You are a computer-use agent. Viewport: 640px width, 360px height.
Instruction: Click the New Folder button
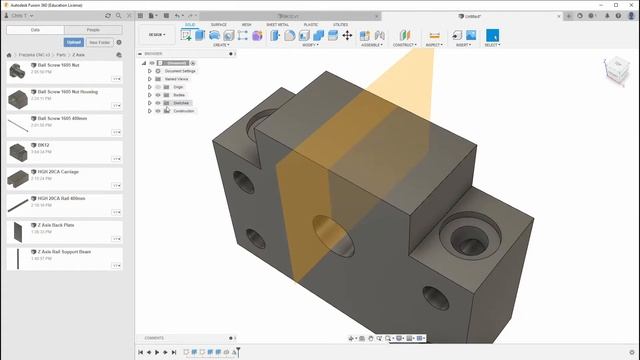tap(100, 42)
